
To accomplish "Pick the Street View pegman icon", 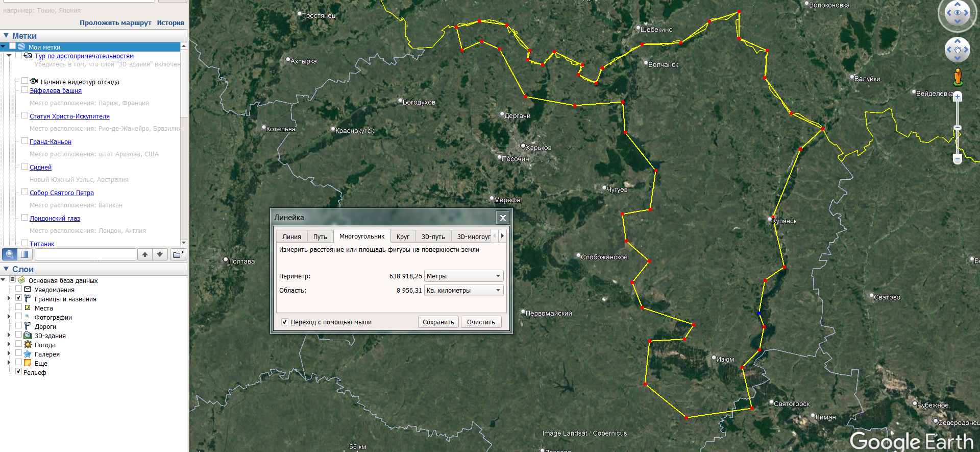I will pyautogui.click(x=958, y=77).
